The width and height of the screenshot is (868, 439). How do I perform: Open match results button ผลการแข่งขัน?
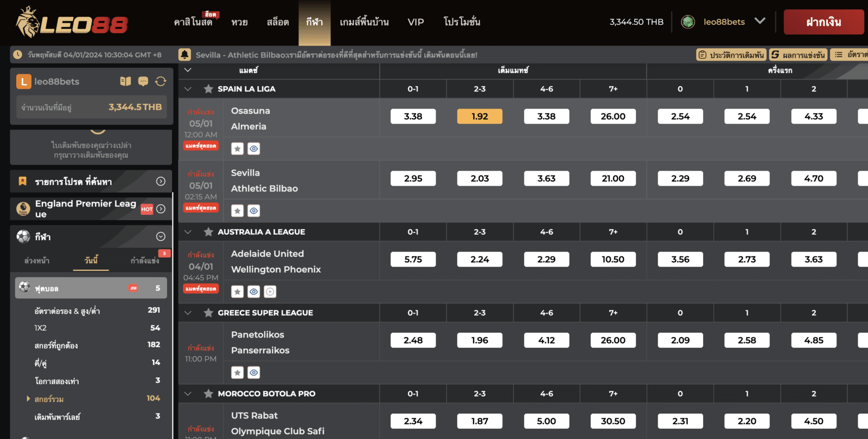click(798, 55)
